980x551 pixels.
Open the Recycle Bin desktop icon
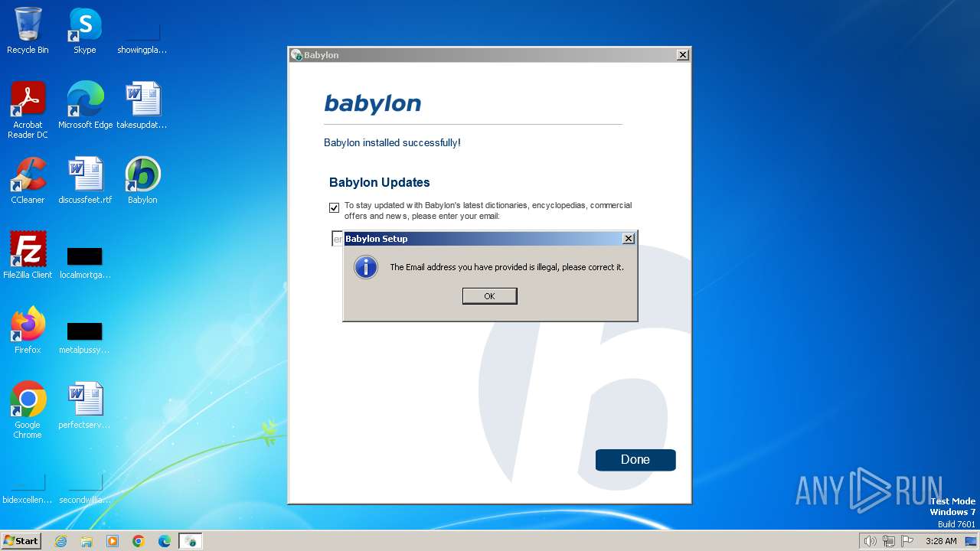(28, 31)
